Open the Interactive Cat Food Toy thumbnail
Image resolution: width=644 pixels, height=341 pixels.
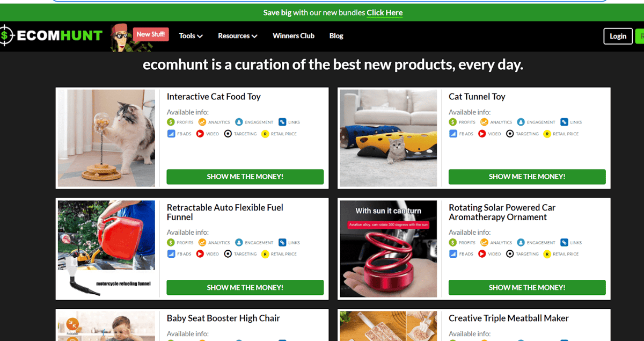(106, 138)
